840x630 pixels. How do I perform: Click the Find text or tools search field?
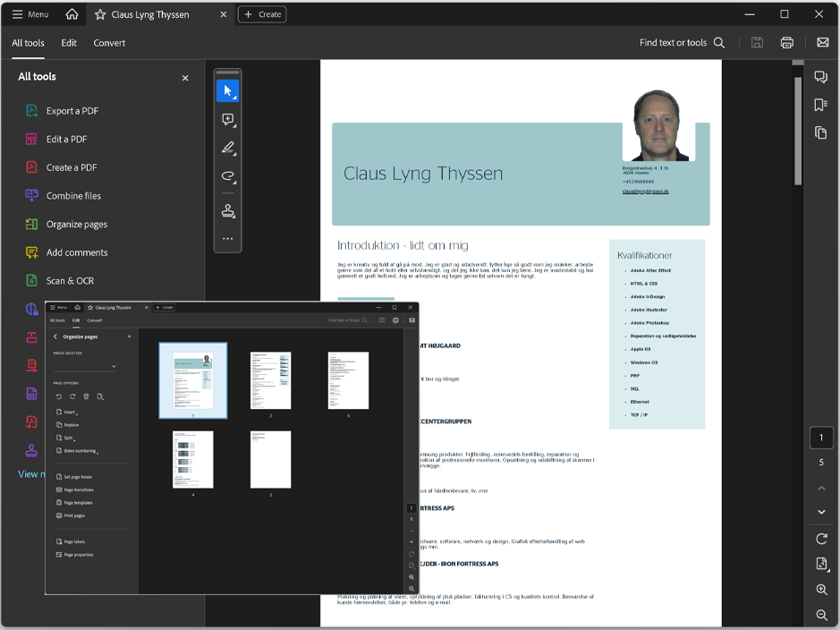681,43
